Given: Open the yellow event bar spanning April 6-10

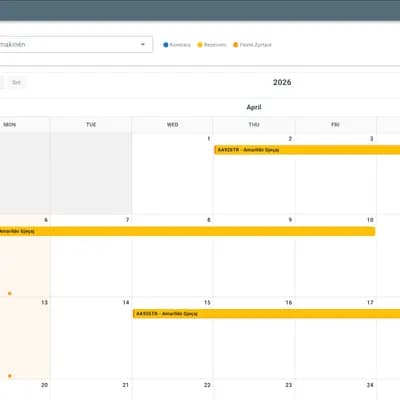Looking at the screenshot, I should coord(187,231).
